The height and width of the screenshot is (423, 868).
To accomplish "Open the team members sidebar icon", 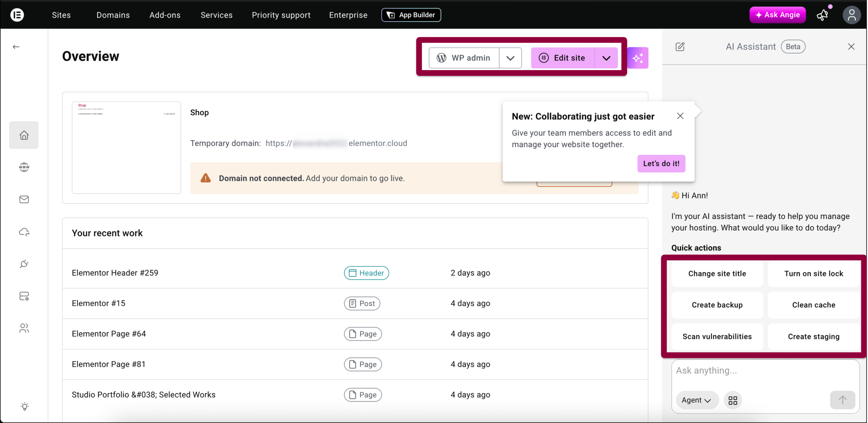I will [24, 328].
